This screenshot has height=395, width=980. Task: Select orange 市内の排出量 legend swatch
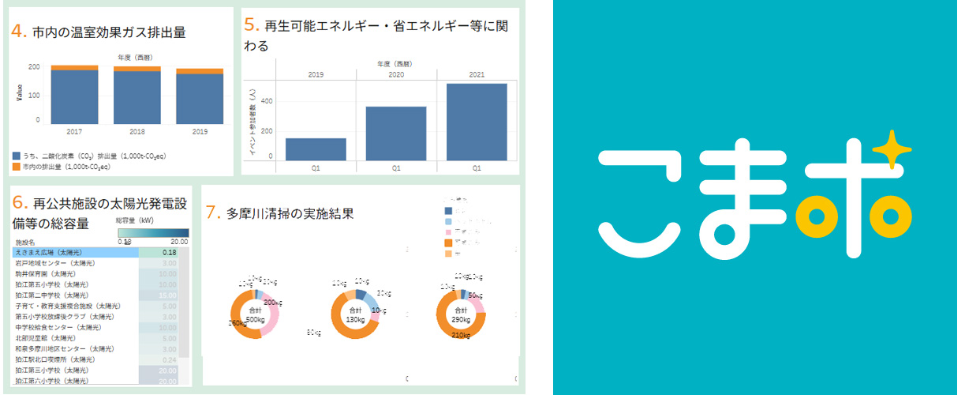tap(17, 167)
